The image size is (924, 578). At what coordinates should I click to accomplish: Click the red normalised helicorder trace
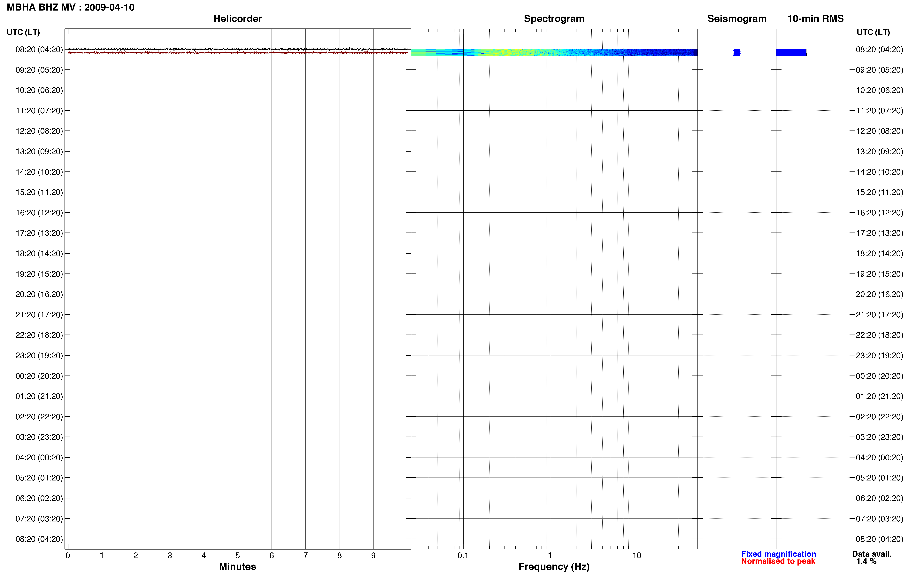point(238,52)
